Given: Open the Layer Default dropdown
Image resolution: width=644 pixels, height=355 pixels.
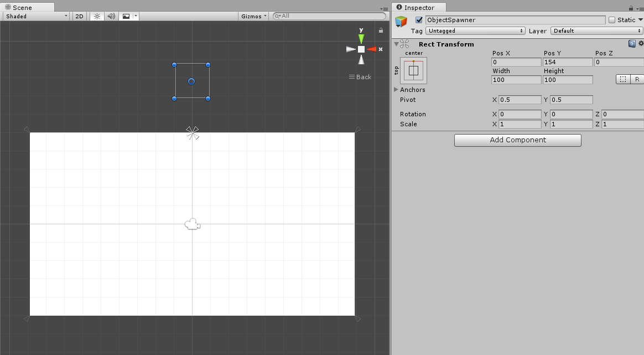Looking at the screenshot, I should click(x=596, y=31).
